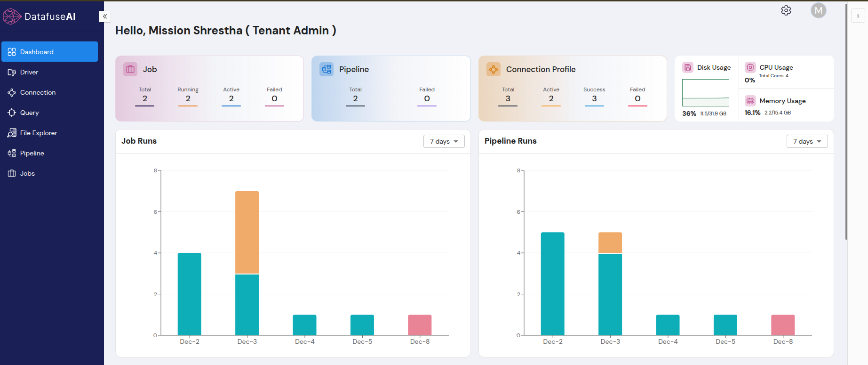Image resolution: width=868 pixels, height=365 pixels.
Task: Collapse the sidebar with double-chevron button
Action: point(105,16)
